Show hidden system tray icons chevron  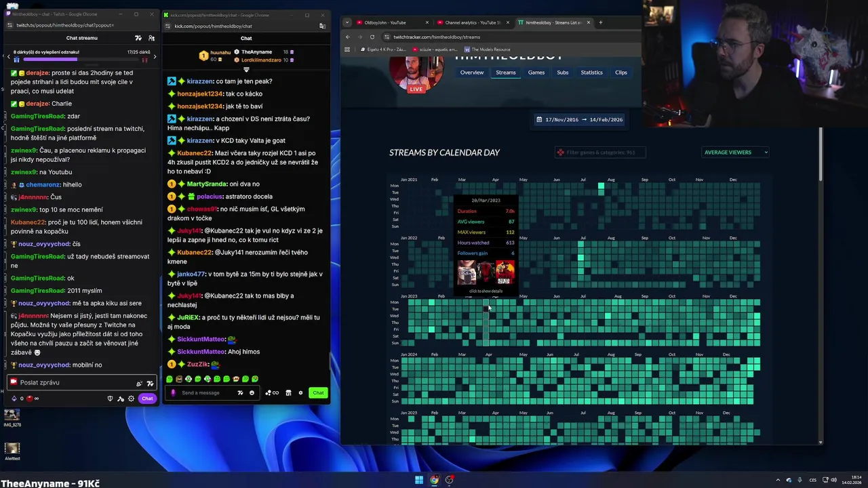click(x=778, y=480)
